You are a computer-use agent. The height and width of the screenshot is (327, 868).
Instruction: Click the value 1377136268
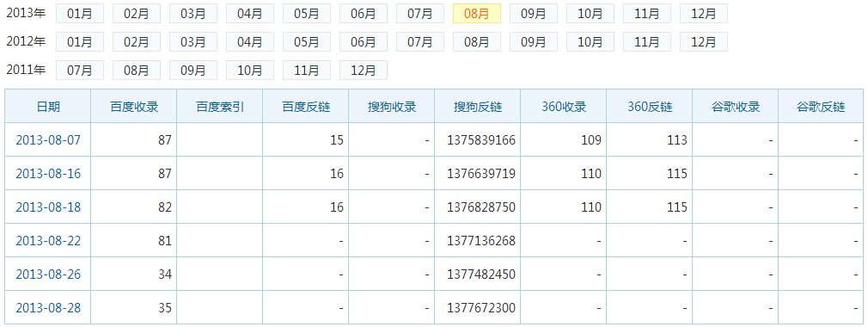click(x=481, y=241)
